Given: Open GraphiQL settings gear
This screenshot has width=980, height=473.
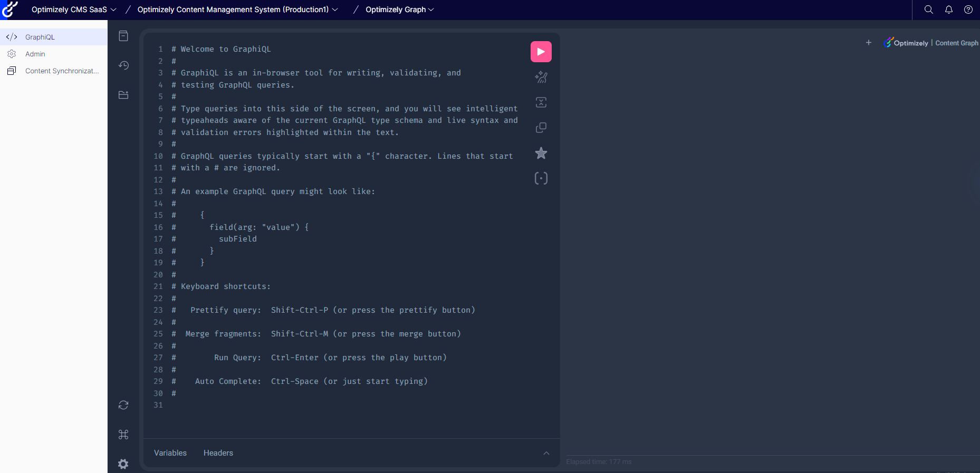Looking at the screenshot, I should coord(123,464).
